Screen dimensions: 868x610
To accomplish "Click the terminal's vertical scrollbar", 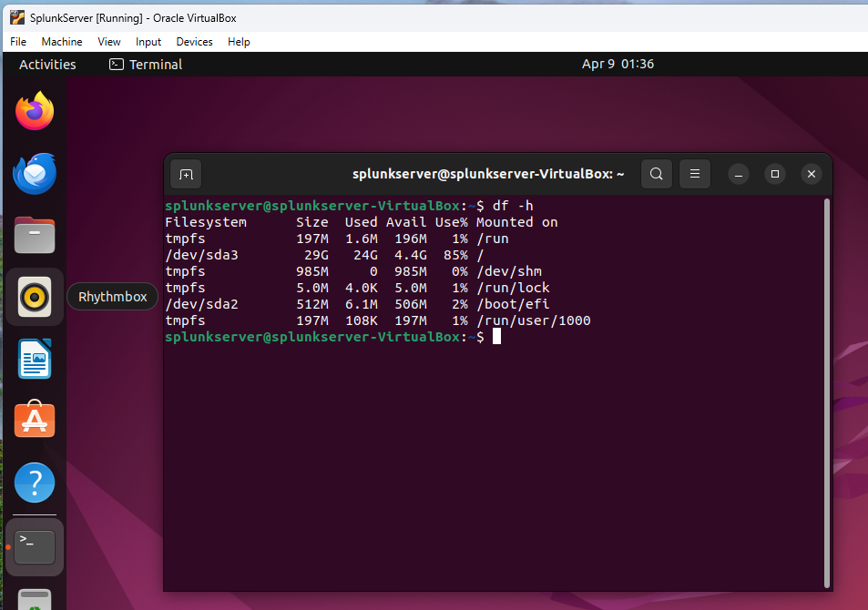I will coord(827,393).
